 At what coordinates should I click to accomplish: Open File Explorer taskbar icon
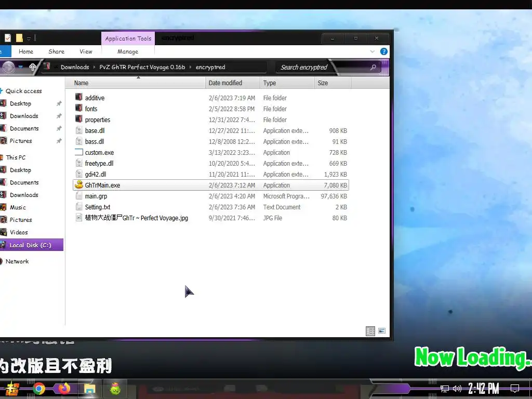(89, 389)
